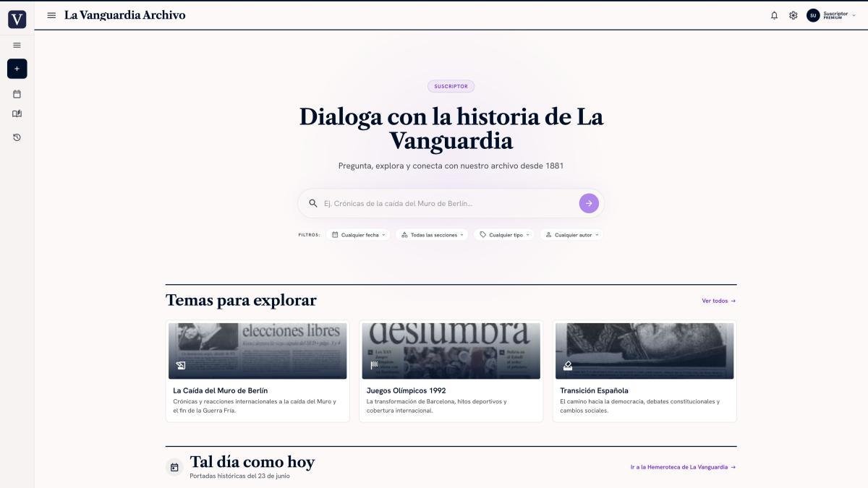Click the Tal día como hoy heading

click(x=252, y=462)
